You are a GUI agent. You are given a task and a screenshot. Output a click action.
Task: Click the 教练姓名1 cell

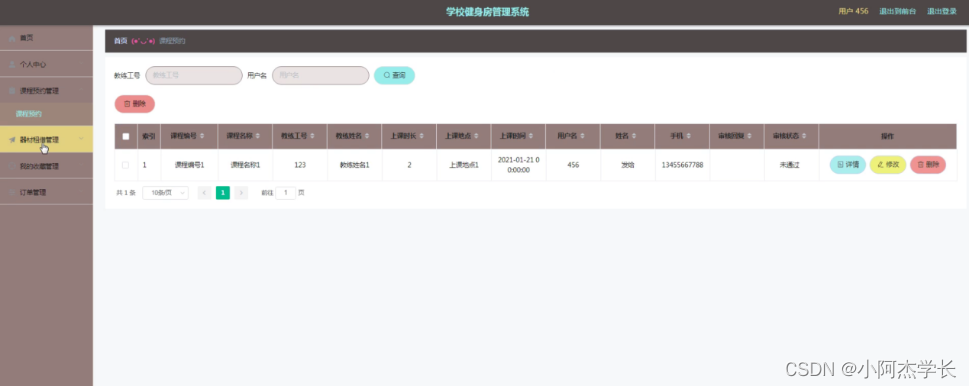[x=355, y=165]
